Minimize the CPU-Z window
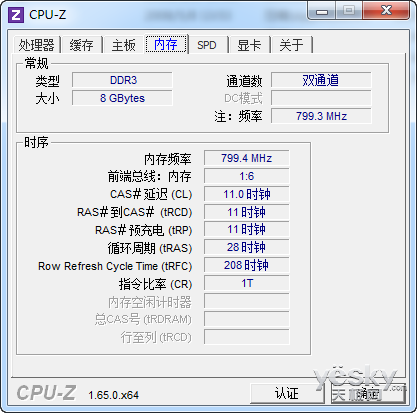Image resolution: width=417 pixels, height=413 pixels. [x=322, y=12]
